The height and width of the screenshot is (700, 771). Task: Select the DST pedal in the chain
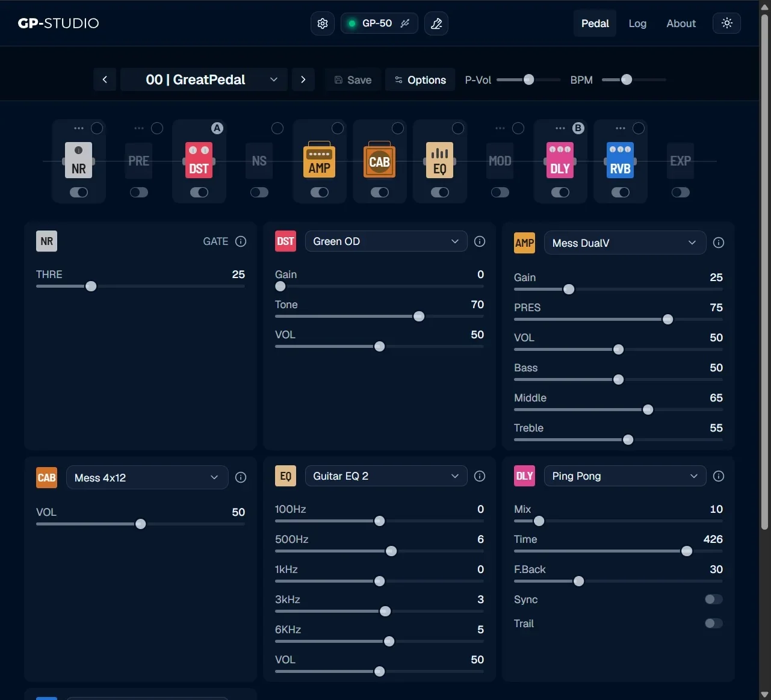point(199,161)
